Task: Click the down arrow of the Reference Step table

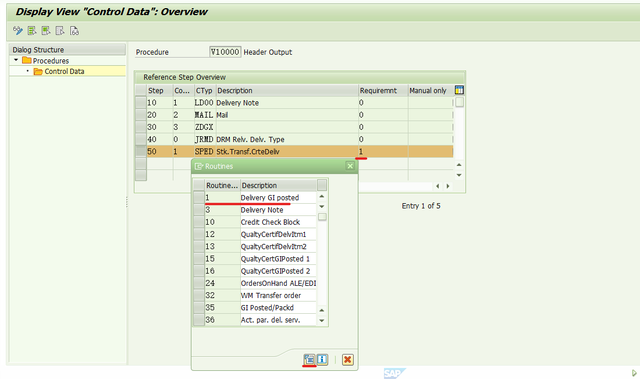Action: pyautogui.click(x=459, y=175)
